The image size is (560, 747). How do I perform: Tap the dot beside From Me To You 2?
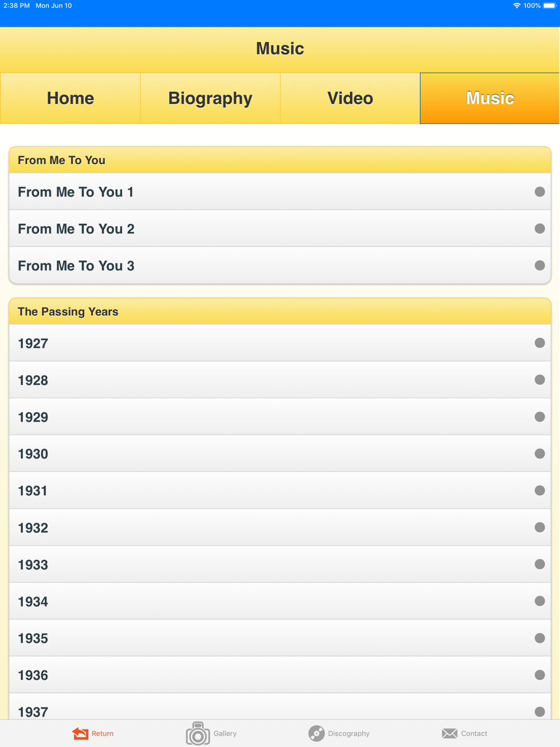point(540,228)
